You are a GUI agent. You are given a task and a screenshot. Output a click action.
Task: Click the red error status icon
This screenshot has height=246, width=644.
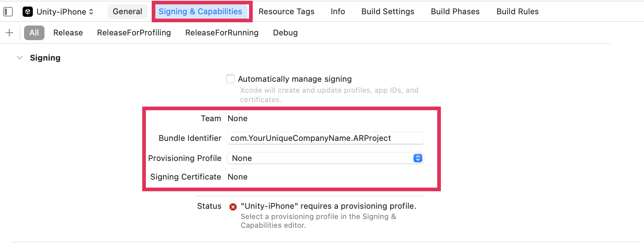pos(233,207)
